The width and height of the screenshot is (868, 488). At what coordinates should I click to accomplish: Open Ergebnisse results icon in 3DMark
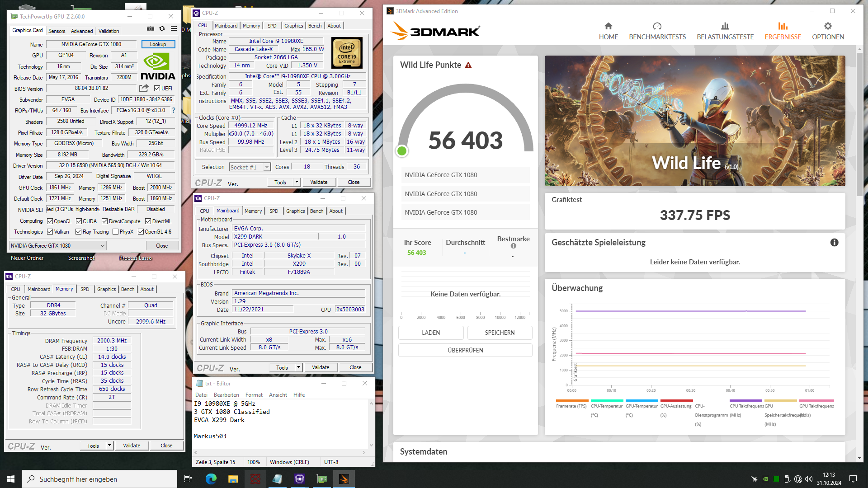click(783, 26)
